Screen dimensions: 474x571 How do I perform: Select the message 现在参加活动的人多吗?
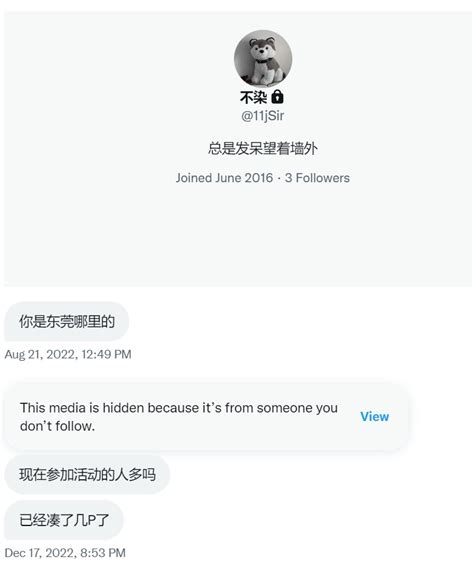tap(87, 474)
